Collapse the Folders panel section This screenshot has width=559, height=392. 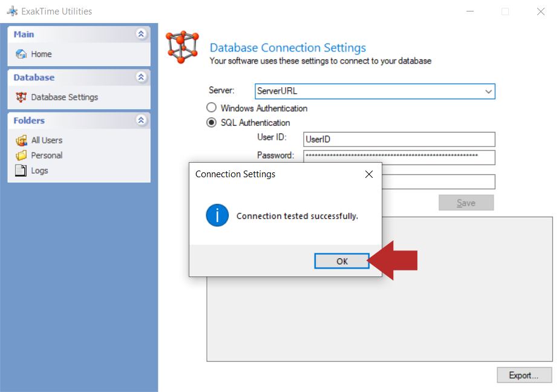141,120
